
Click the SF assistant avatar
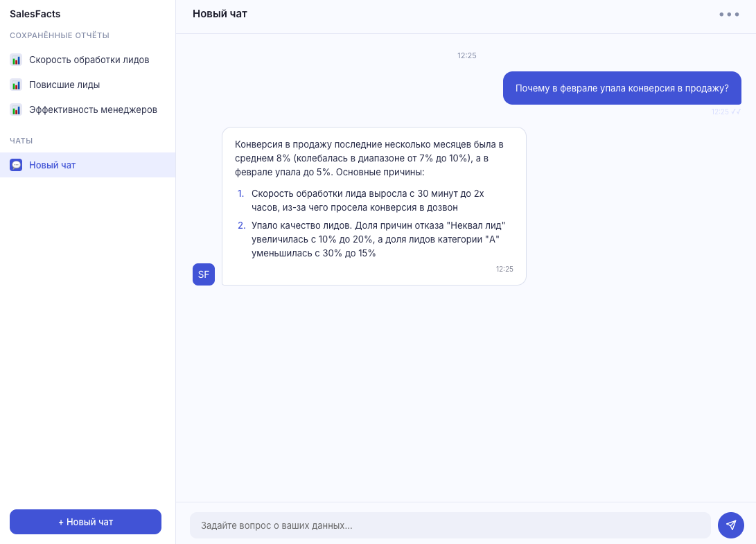(x=203, y=274)
